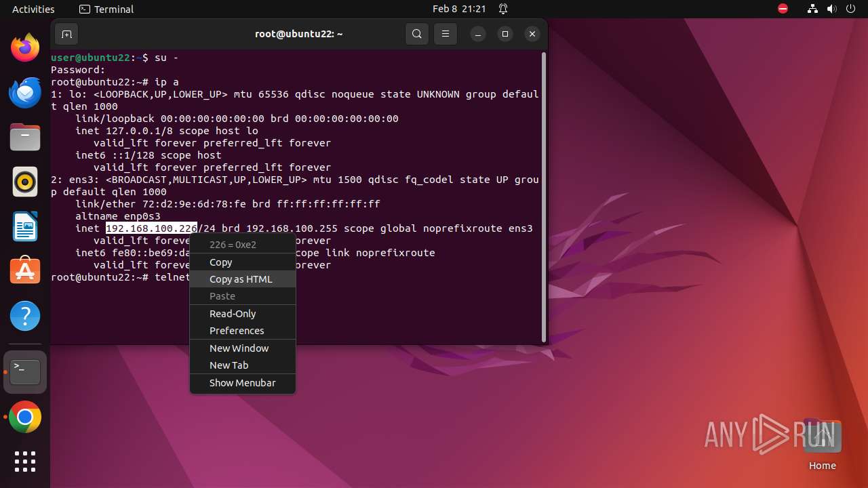Launch Thunderbird mail from dock
This screenshot has height=488, width=868.
click(25, 92)
